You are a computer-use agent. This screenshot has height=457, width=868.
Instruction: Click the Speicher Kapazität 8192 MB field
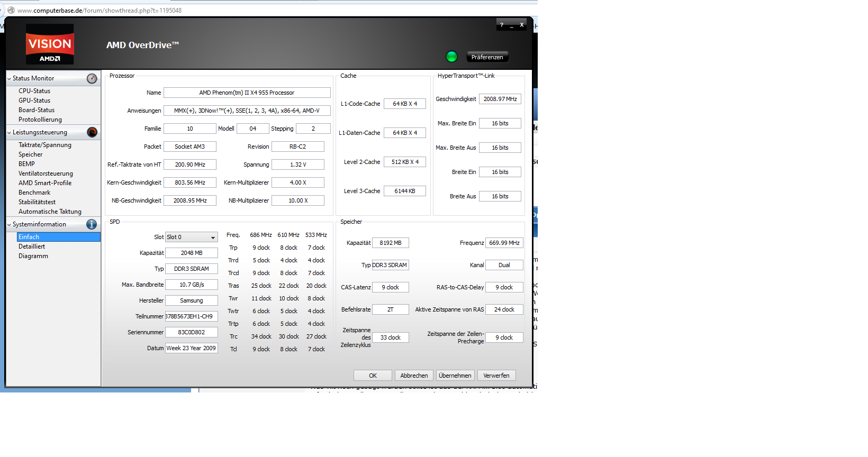click(x=391, y=243)
